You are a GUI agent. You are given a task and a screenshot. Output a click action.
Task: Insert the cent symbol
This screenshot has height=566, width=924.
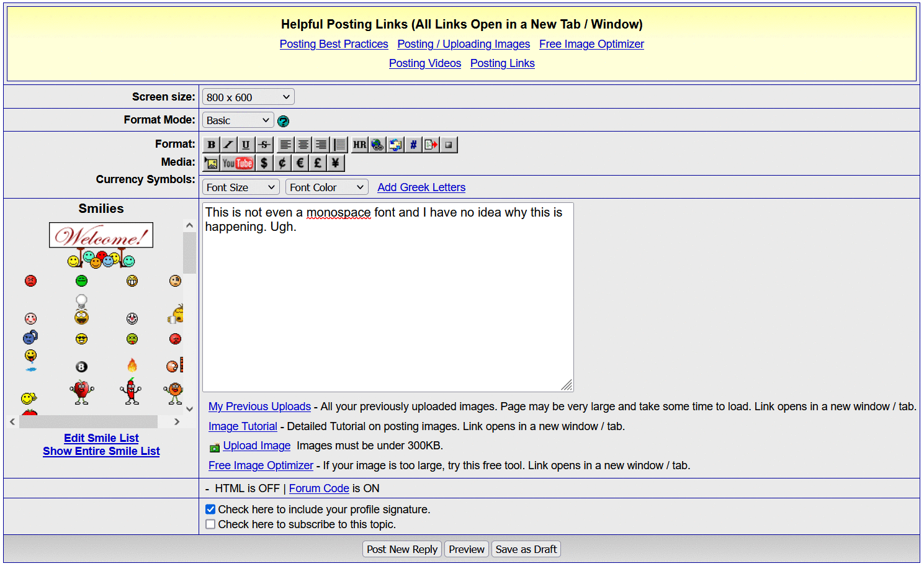coord(282,163)
